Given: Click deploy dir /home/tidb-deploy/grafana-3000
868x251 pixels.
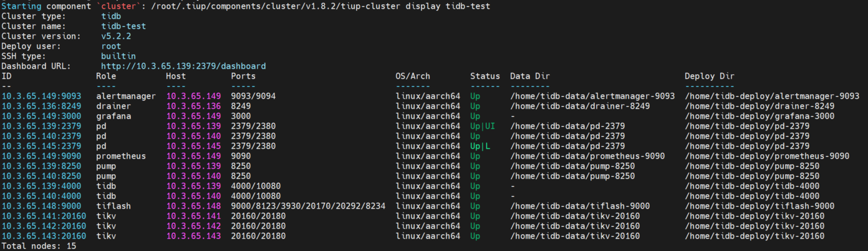Looking at the screenshot, I should pyautogui.click(x=759, y=116).
